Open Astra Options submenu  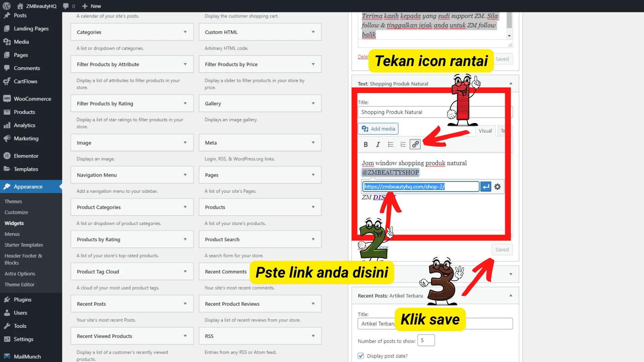[x=20, y=274]
